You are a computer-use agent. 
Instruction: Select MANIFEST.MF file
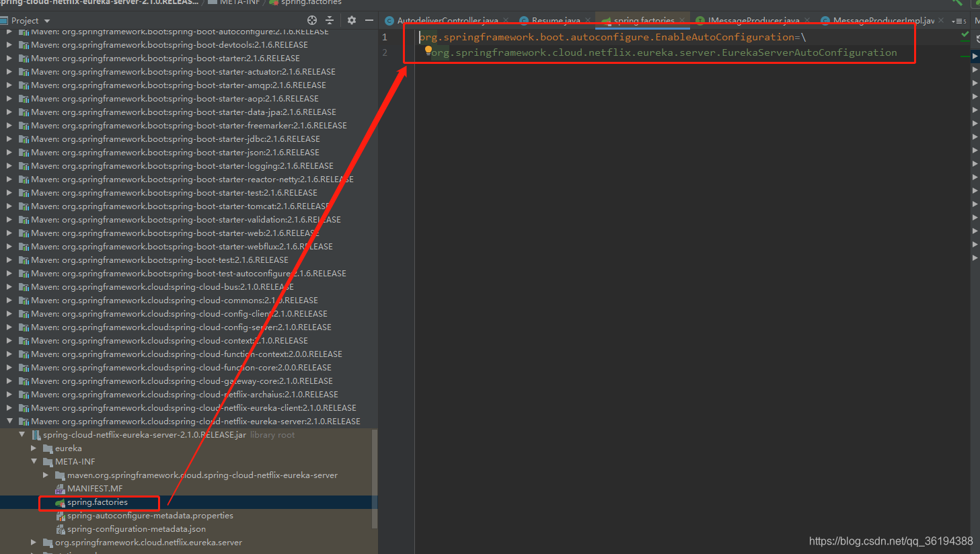[x=95, y=489]
